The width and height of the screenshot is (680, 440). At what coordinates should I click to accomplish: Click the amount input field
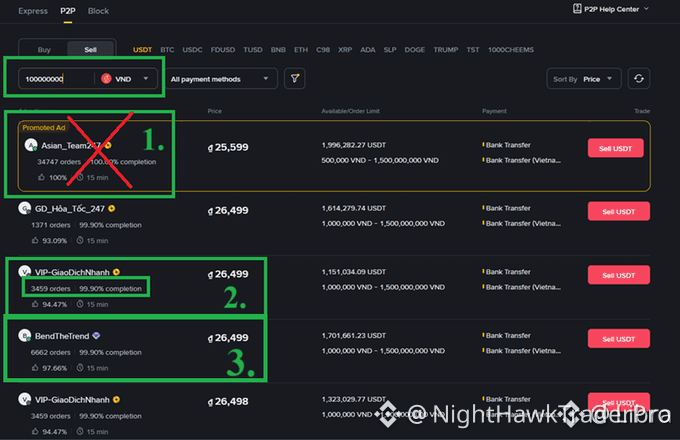point(56,79)
